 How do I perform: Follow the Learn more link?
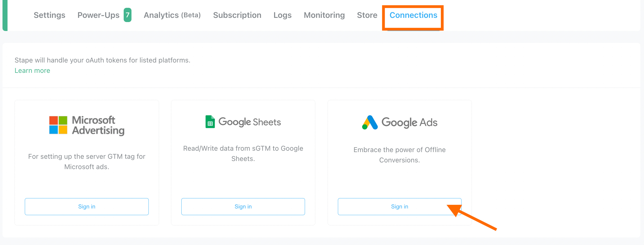point(32,71)
